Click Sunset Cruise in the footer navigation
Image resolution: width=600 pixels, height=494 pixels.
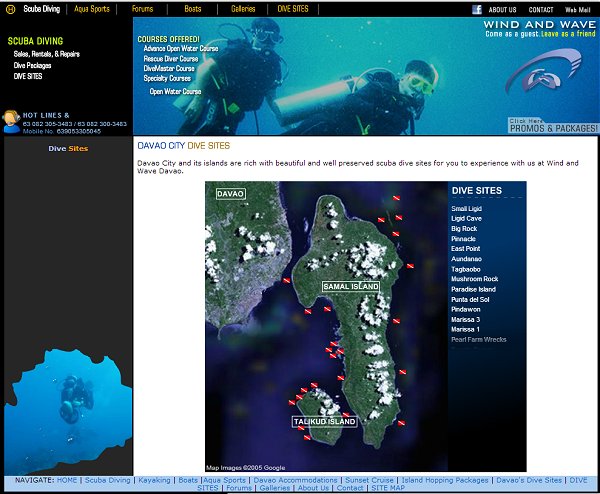(369, 480)
